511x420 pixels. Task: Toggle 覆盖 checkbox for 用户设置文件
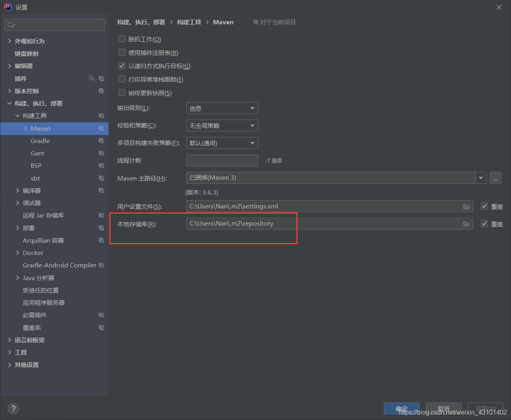(484, 206)
